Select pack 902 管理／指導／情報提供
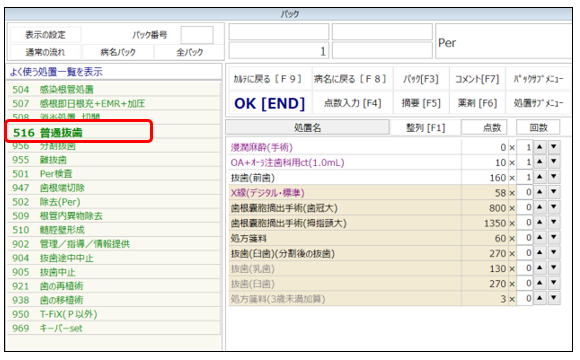This screenshot has width=580, height=360. (x=114, y=244)
